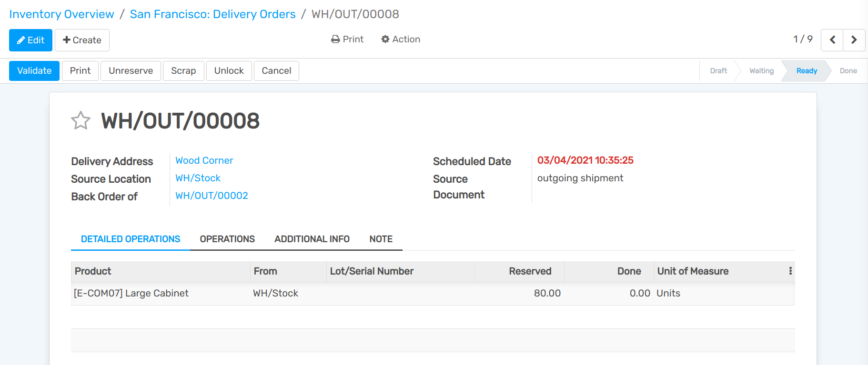Open the Additional Info tab

point(312,239)
